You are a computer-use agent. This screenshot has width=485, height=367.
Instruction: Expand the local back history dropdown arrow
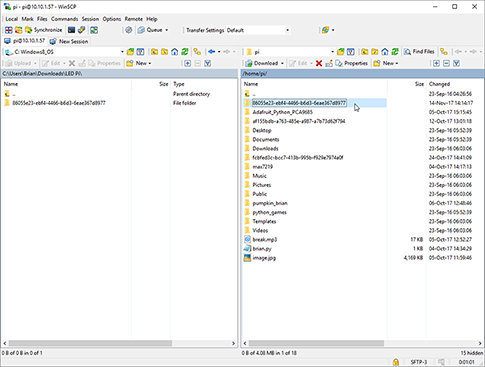click(219, 52)
